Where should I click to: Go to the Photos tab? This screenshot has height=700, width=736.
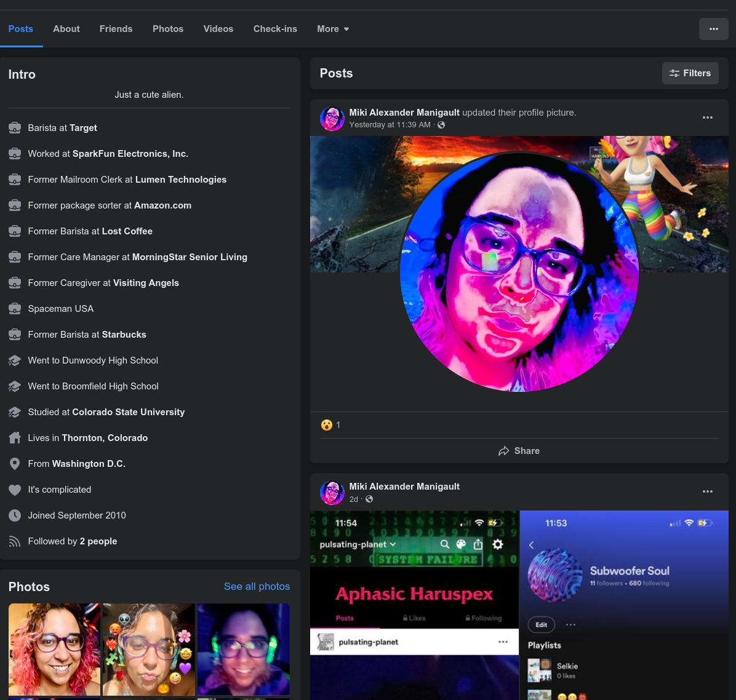pos(168,29)
